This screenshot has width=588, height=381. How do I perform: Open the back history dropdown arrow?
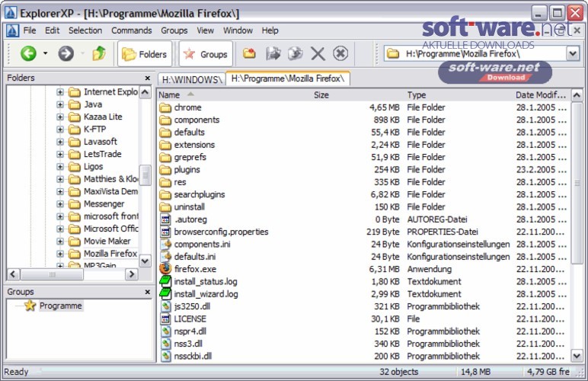[x=46, y=53]
